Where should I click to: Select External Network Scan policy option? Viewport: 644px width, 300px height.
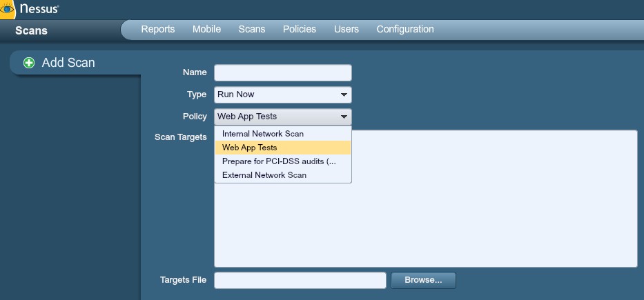tap(283, 175)
